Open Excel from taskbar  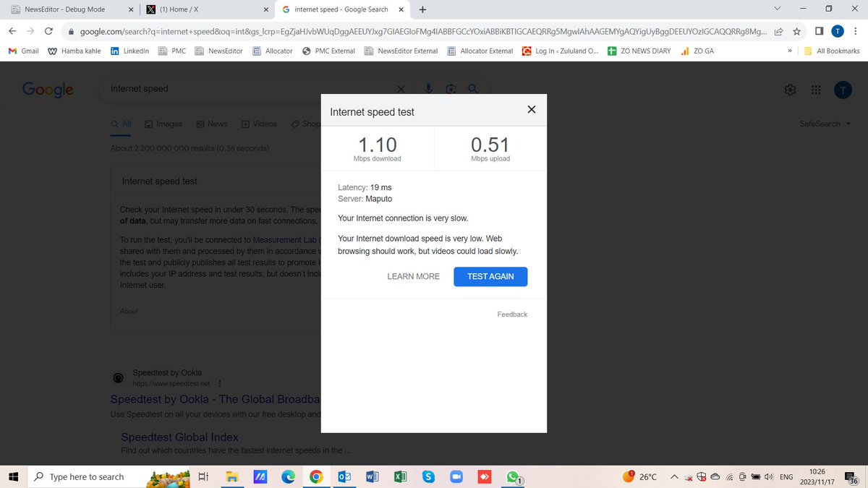coord(399,476)
